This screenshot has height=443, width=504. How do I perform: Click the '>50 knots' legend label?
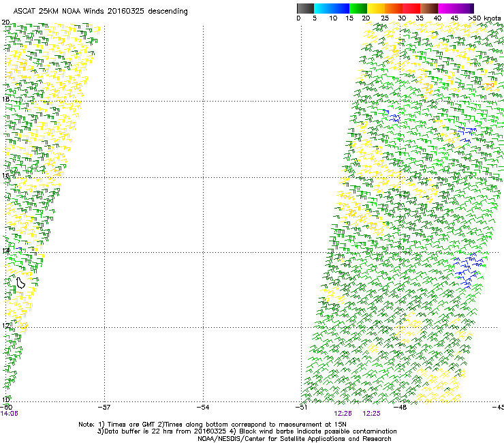pyautogui.click(x=484, y=18)
